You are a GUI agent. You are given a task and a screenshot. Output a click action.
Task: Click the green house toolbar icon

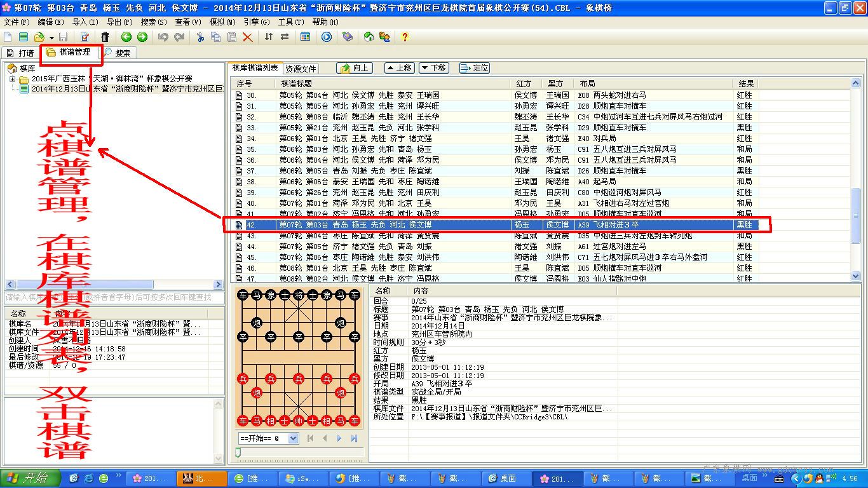coord(369,37)
